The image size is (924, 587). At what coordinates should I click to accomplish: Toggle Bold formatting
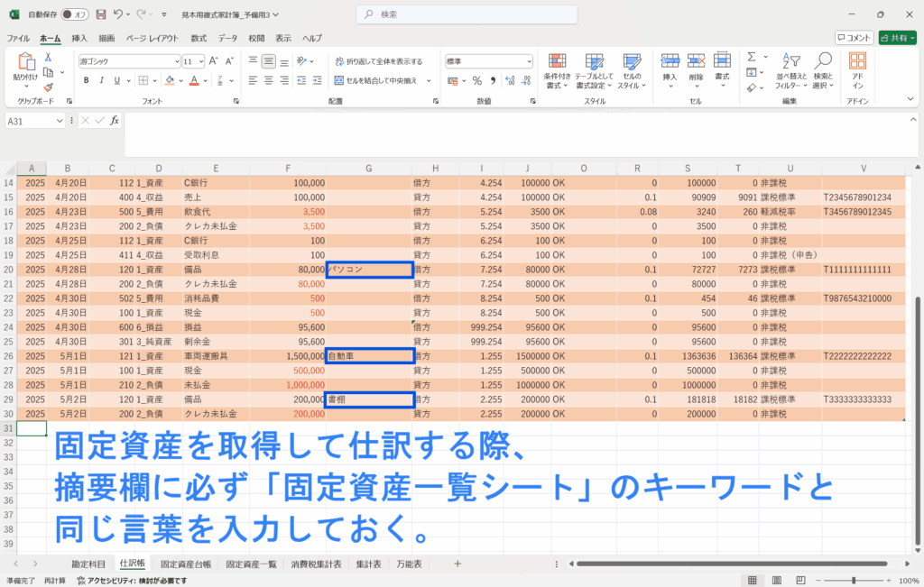pos(86,80)
